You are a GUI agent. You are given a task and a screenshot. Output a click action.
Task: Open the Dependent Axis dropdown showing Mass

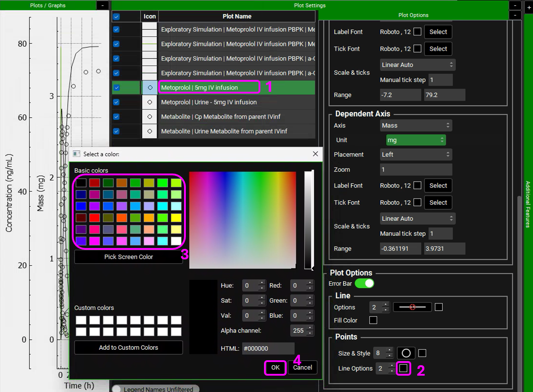pyautogui.click(x=416, y=125)
